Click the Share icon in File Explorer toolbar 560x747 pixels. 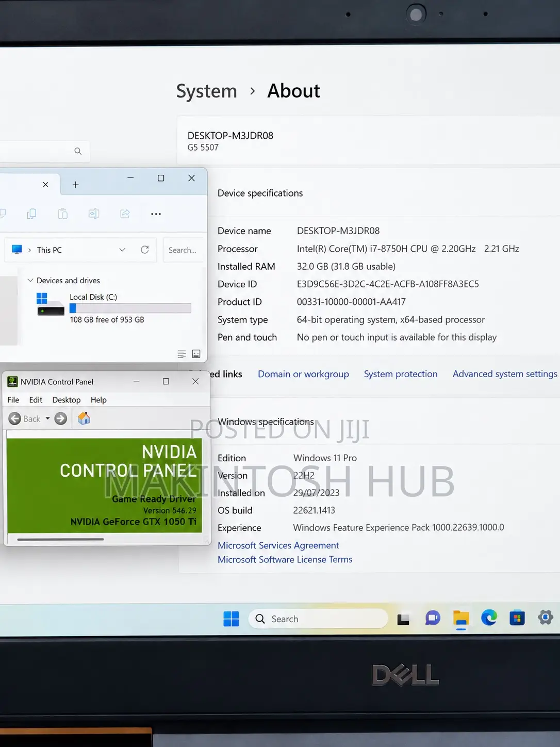coord(125,214)
